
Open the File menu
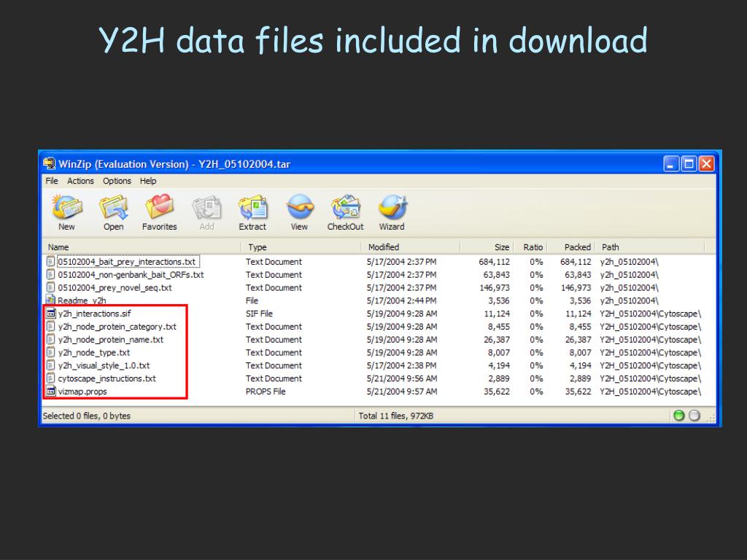click(52, 181)
